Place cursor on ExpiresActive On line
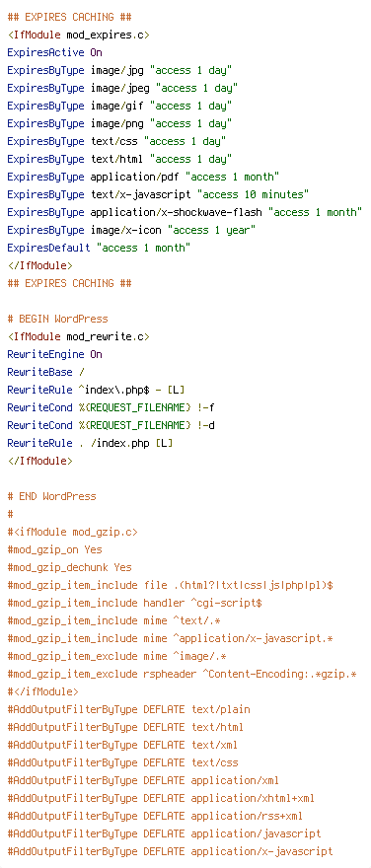Image resolution: width=371 pixels, height=868 pixels. [x=55, y=52]
